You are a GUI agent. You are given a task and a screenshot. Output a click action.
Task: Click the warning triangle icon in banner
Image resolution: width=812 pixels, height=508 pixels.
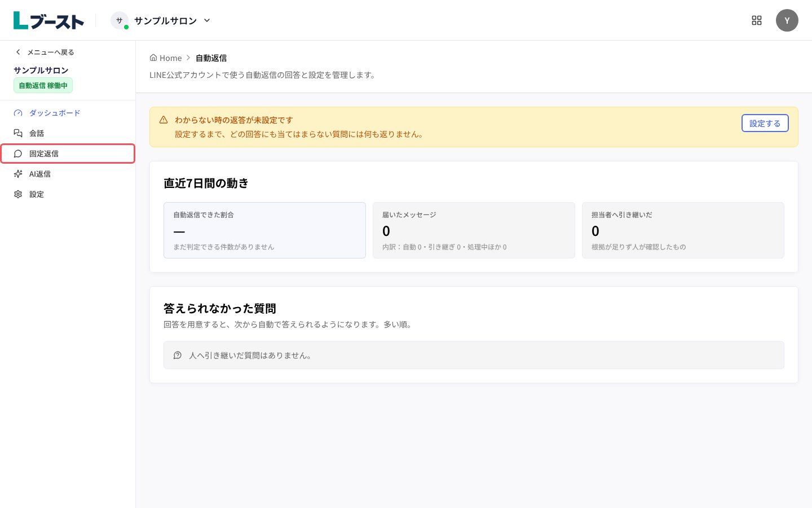point(164,120)
